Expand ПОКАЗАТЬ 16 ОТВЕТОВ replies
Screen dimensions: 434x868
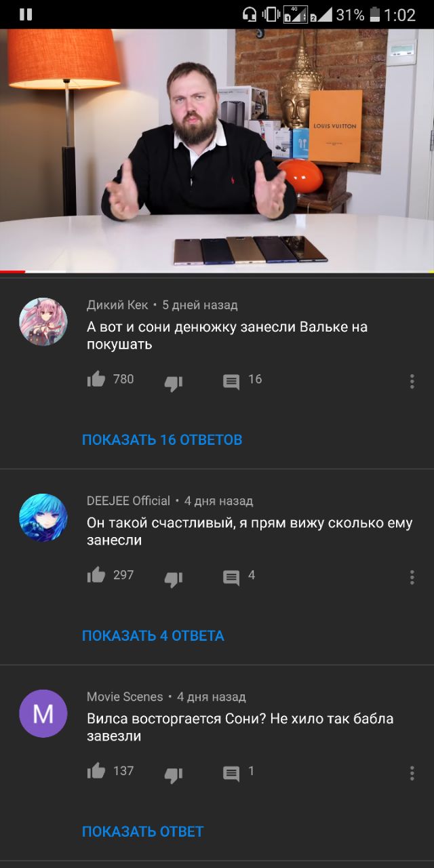click(162, 440)
